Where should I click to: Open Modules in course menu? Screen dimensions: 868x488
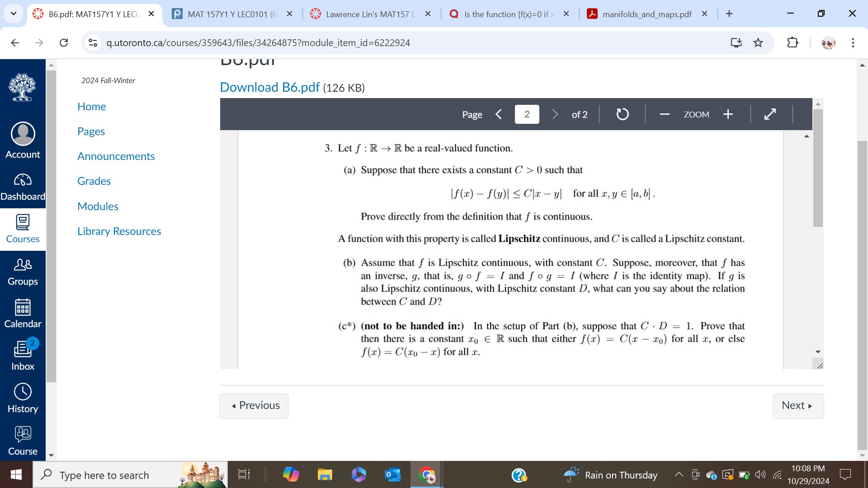click(98, 206)
